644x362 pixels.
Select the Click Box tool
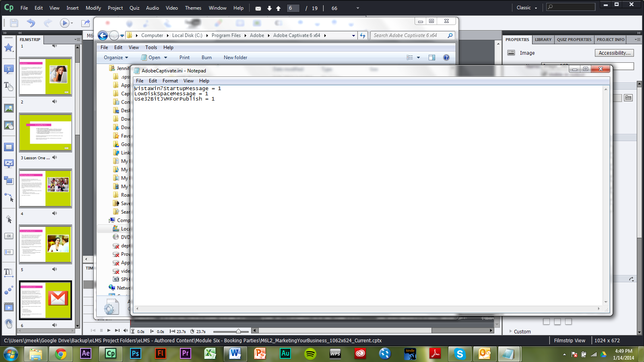point(9,219)
